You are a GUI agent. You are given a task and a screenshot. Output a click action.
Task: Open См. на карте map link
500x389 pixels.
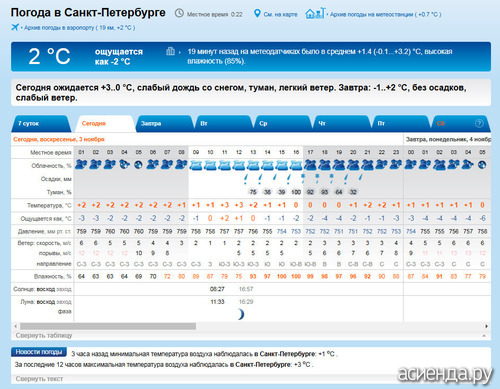point(280,14)
